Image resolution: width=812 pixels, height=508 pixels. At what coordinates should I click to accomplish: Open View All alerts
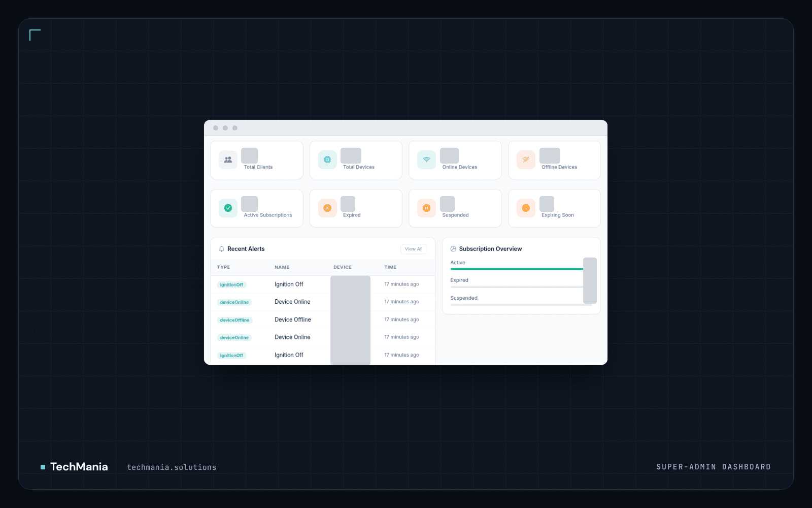(x=414, y=249)
